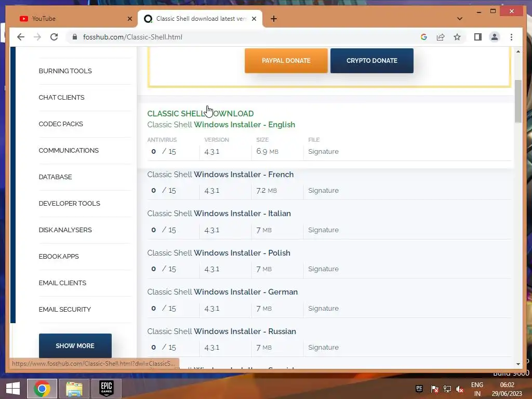532x399 pixels.
Task: Close the YouTube tab
Action: (x=129, y=19)
